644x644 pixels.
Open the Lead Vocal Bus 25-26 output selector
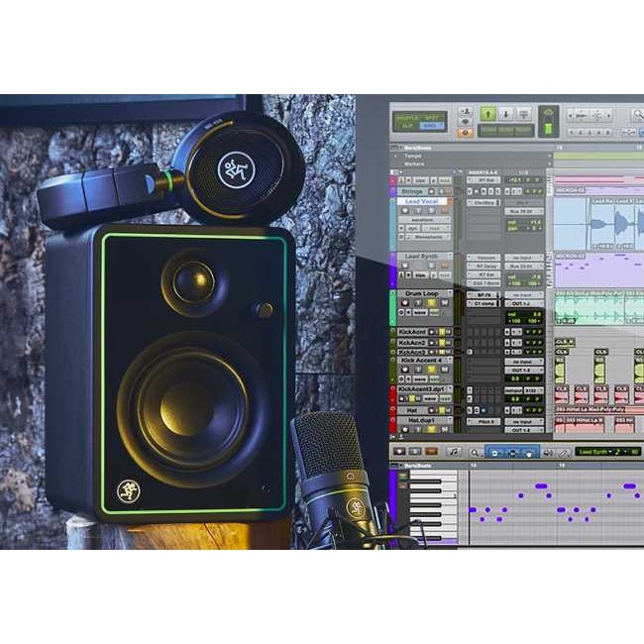(524, 211)
